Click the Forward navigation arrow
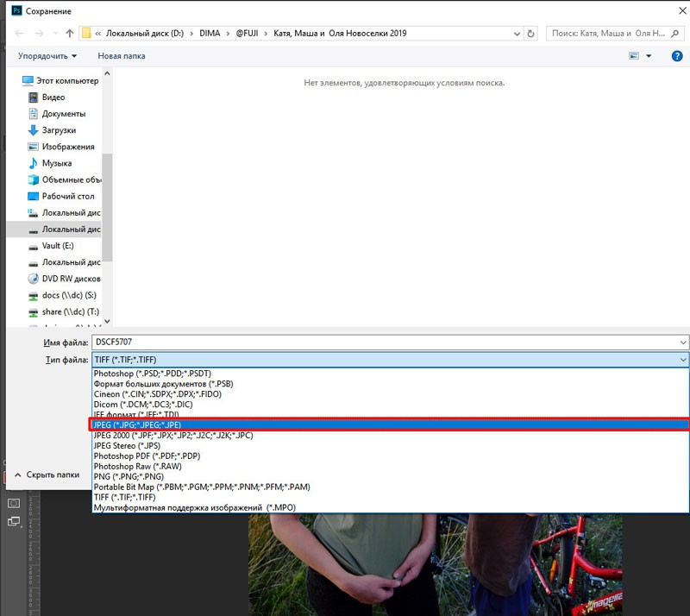This screenshot has height=616, width=690. coord(39,34)
